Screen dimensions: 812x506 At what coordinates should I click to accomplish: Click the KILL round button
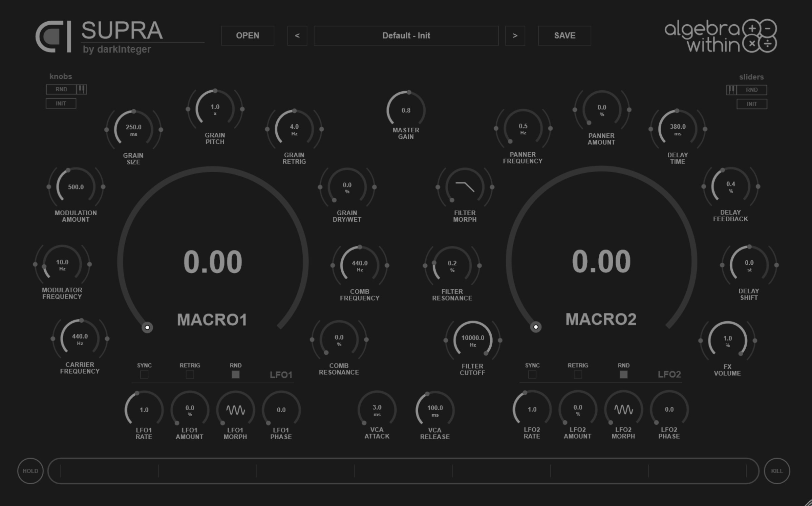point(777,471)
